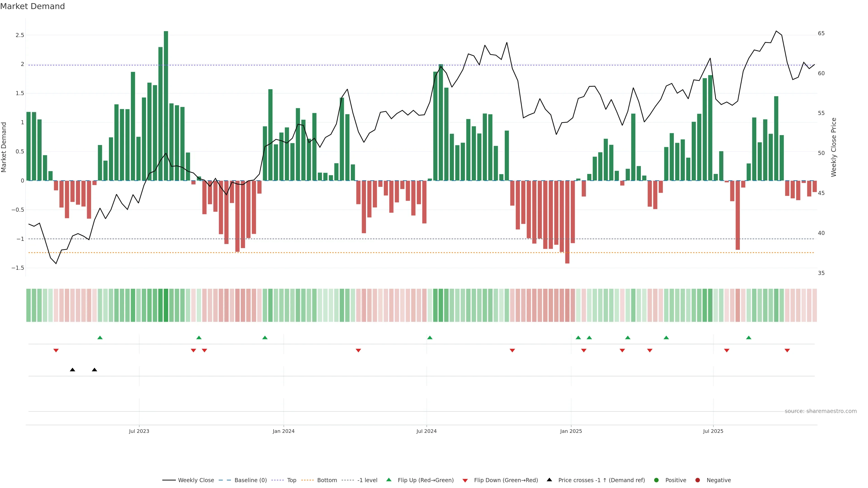Viewport: 868px width, 488px height.
Task: Click source: sharemaestro.com text
Action: tap(821, 411)
